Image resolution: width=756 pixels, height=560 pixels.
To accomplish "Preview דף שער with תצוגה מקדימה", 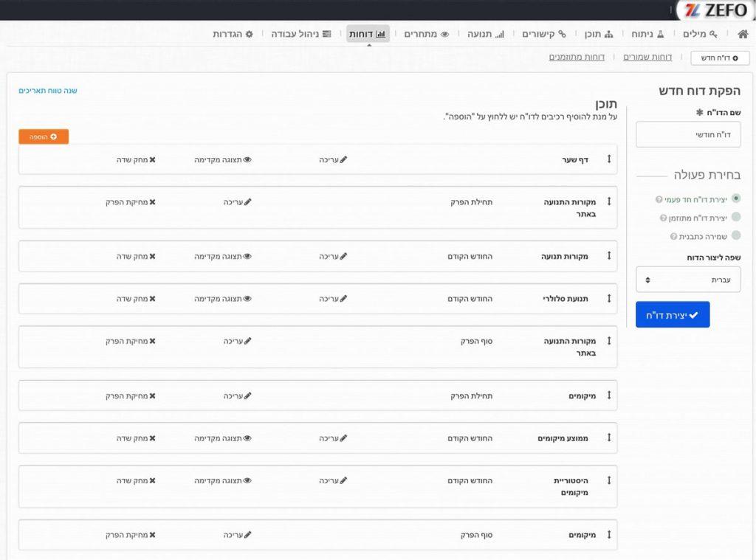I will tap(223, 159).
